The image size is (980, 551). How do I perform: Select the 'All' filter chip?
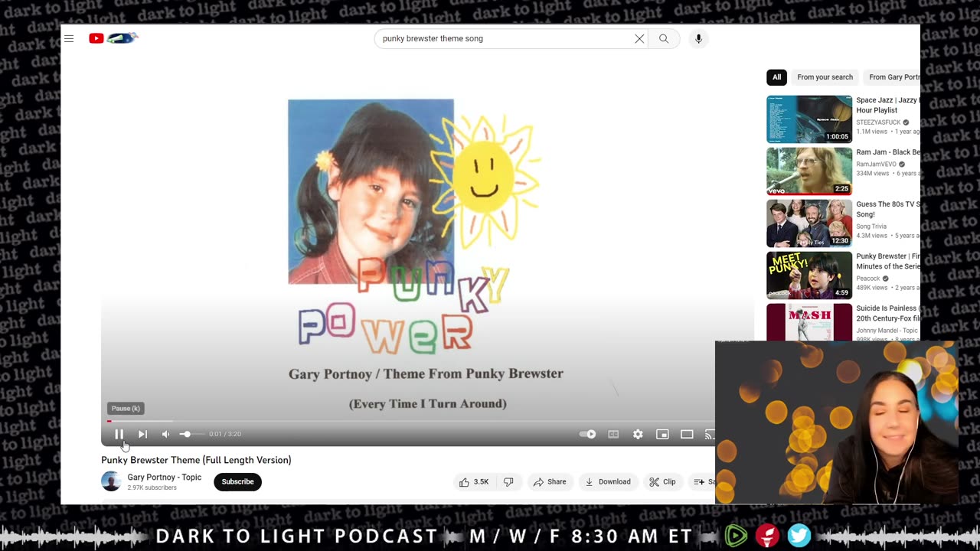pyautogui.click(x=776, y=77)
